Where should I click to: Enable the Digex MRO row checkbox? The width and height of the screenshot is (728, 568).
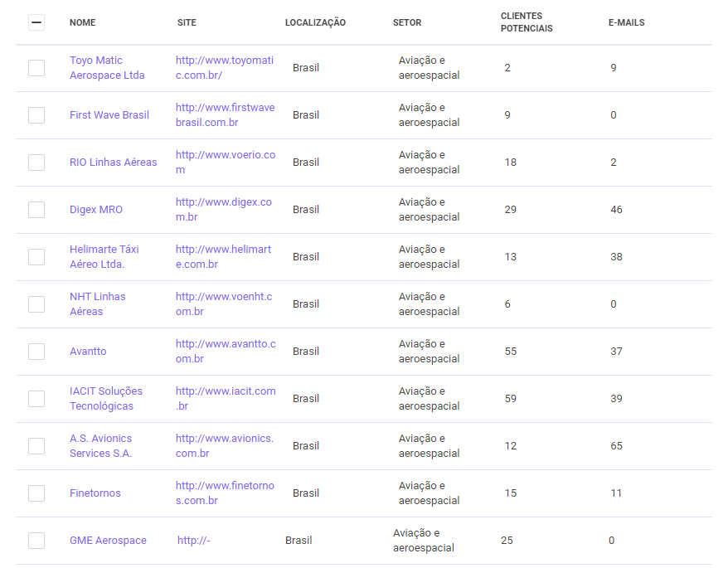tap(36, 210)
